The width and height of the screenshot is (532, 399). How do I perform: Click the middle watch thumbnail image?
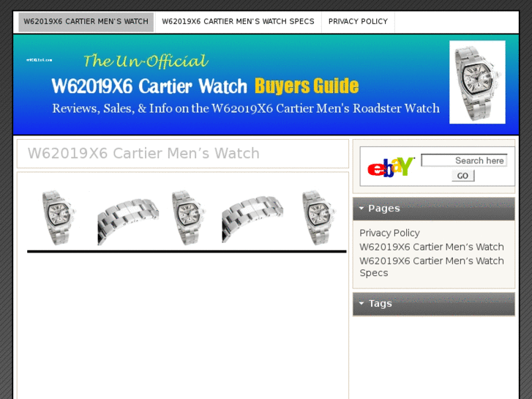pos(187,217)
